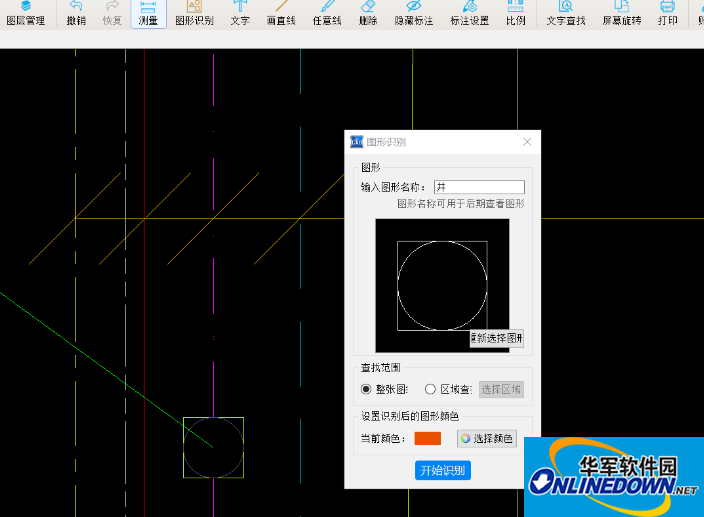Screen dimensions: 704x517
Task: Click the 选择颜色 choose color button
Action: [x=487, y=438]
